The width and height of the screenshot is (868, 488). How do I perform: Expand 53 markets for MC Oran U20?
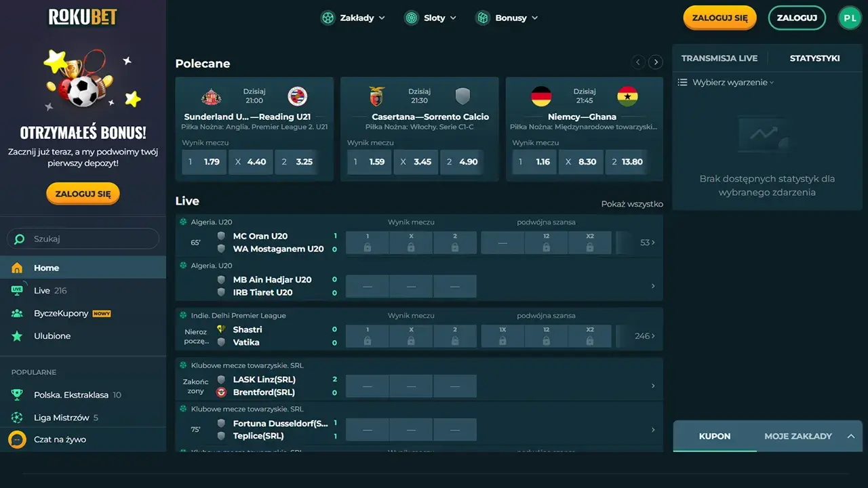[x=648, y=243]
